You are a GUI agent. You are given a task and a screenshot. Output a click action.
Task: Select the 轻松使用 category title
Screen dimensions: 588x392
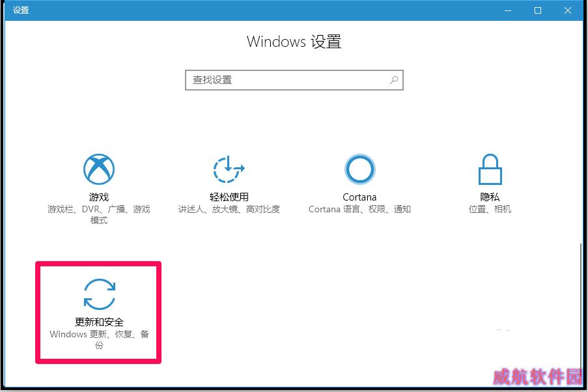(229, 197)
